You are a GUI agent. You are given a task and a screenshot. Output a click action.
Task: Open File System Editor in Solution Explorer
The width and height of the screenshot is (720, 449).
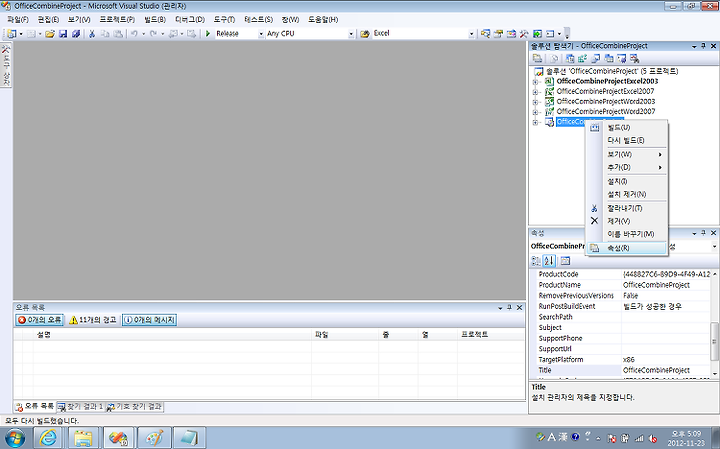570,58
